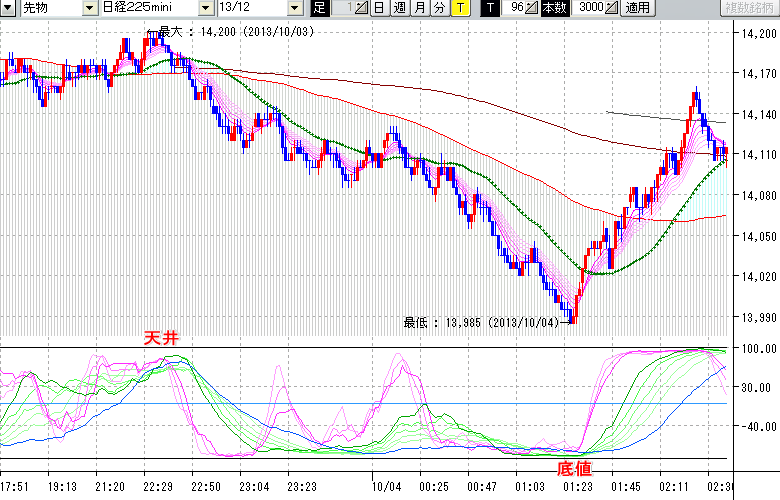Adjust the spinner beside value 96
The width and height of the screenshot is (780, 500).
(533, 8)
